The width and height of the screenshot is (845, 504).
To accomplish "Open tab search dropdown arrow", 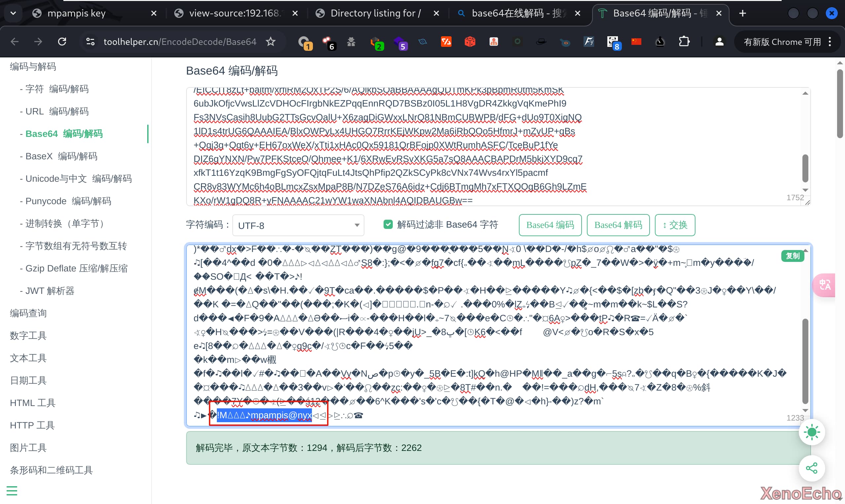I will point(13,13).
